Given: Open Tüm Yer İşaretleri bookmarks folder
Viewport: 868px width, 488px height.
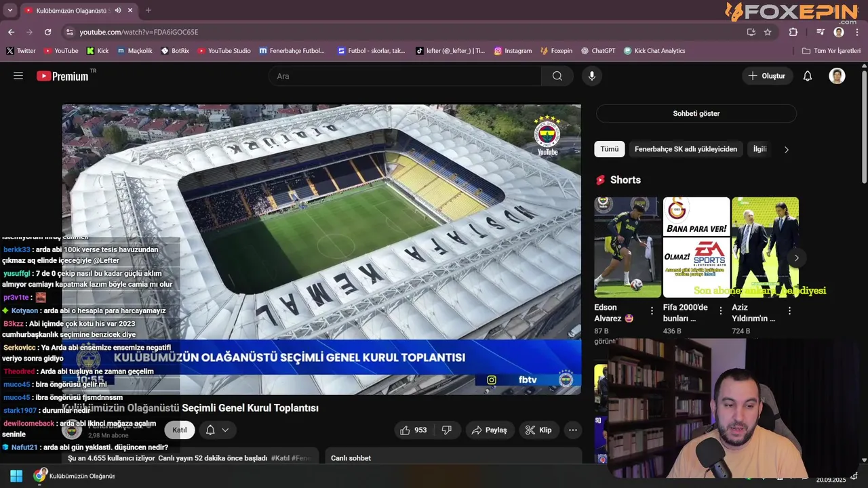Looking at the screenshot, I should [831, 51].
